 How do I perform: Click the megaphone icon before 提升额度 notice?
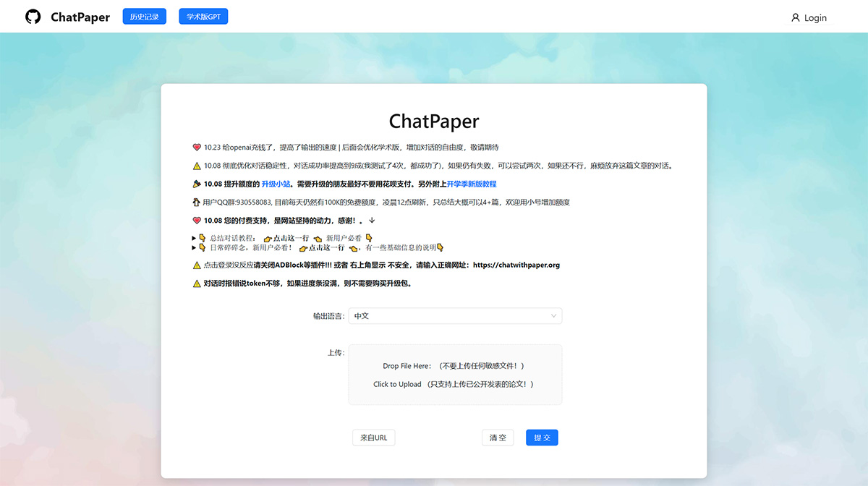click(x=196, y=184)
